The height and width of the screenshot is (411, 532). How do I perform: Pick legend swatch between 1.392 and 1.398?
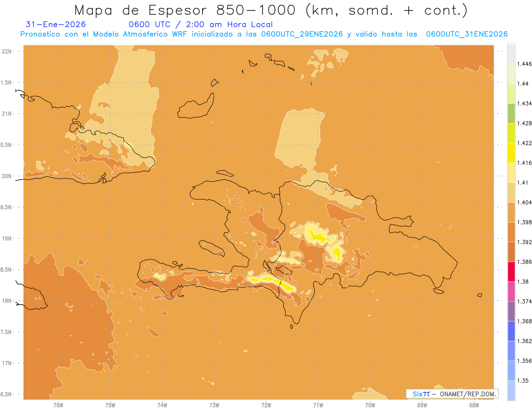point(511,232)
